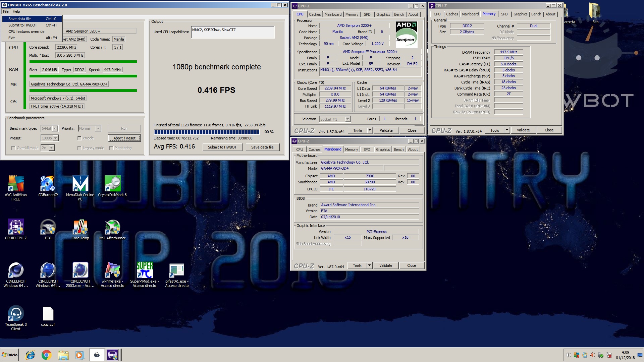This screenshot has width=644, height=362.
Task: Open wPrime.exe shortcut icon
Action: click(x=112, y=275)
